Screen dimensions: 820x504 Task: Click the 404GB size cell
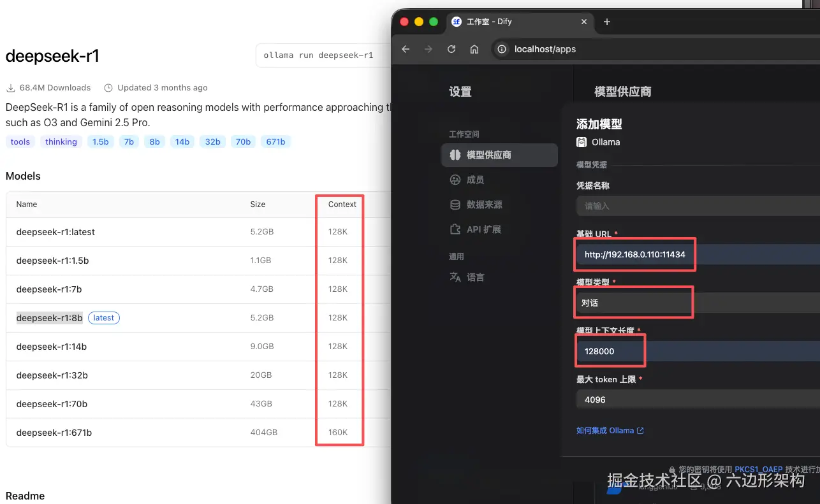(264, 433)
